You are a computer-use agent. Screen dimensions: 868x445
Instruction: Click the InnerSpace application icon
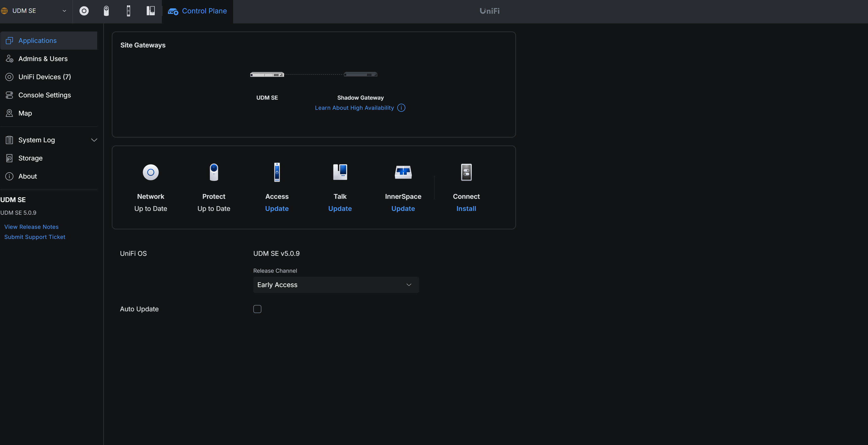[403, 172]
